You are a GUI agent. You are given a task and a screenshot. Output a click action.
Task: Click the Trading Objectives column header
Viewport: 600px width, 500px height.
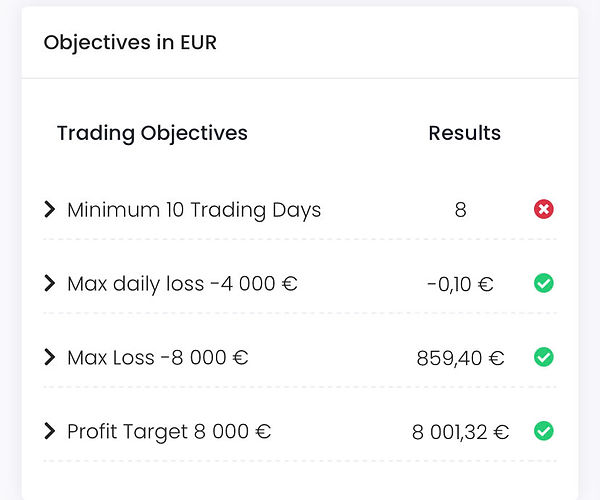pyautogui.click(x=152, y=134)
